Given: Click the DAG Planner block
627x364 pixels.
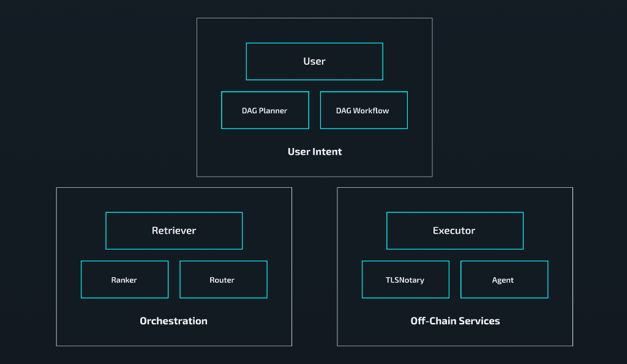Looking at the screenshot, I should pyautogui.click(x=265, y=110).
